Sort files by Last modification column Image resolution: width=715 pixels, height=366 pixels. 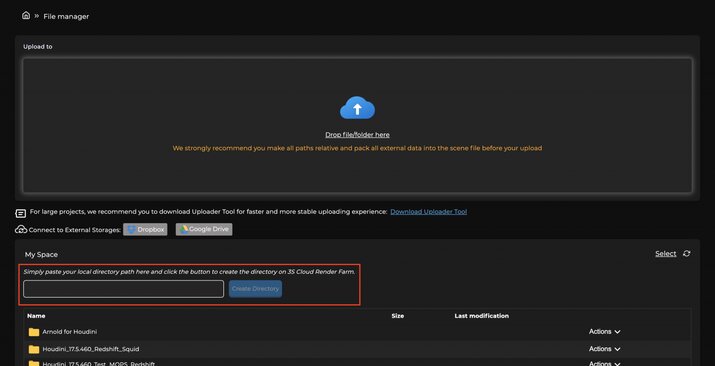point(482,316)
